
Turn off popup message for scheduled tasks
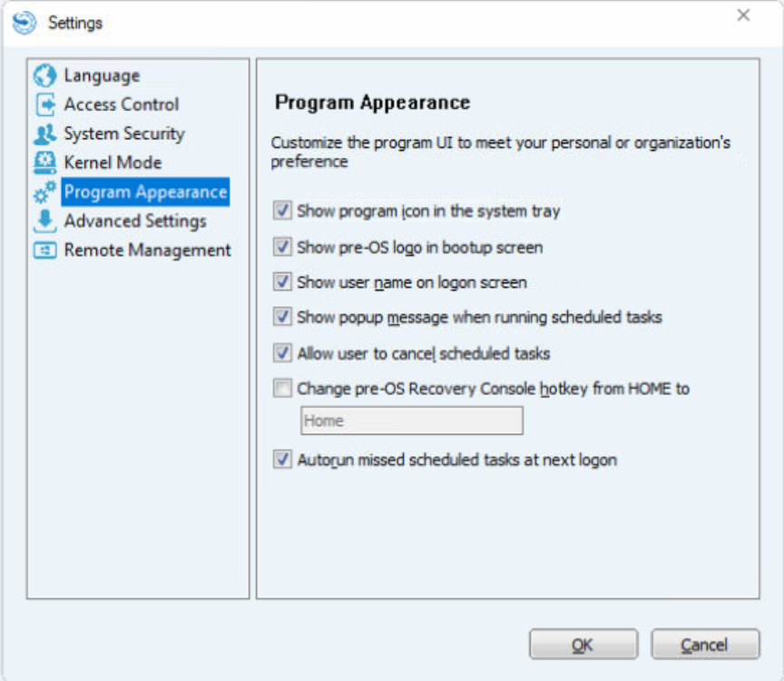(x=282, y=317)
